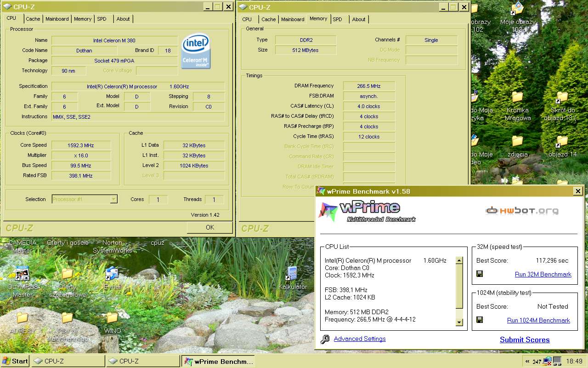
Task: Click the CAS# Latency 4.0 clocks value
Action: tap(369, 106)
